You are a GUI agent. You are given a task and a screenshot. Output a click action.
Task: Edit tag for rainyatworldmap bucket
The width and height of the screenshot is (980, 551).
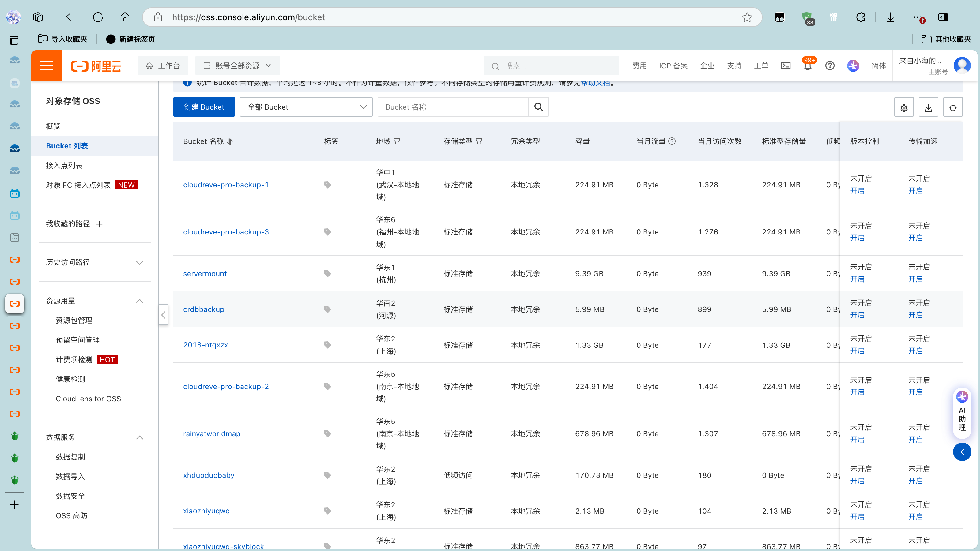click(328, 433)
